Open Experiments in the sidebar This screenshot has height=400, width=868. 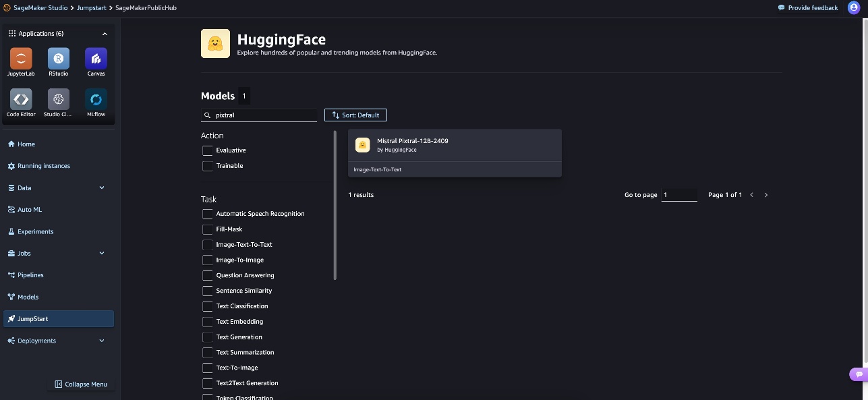click(x=59, y=231)
